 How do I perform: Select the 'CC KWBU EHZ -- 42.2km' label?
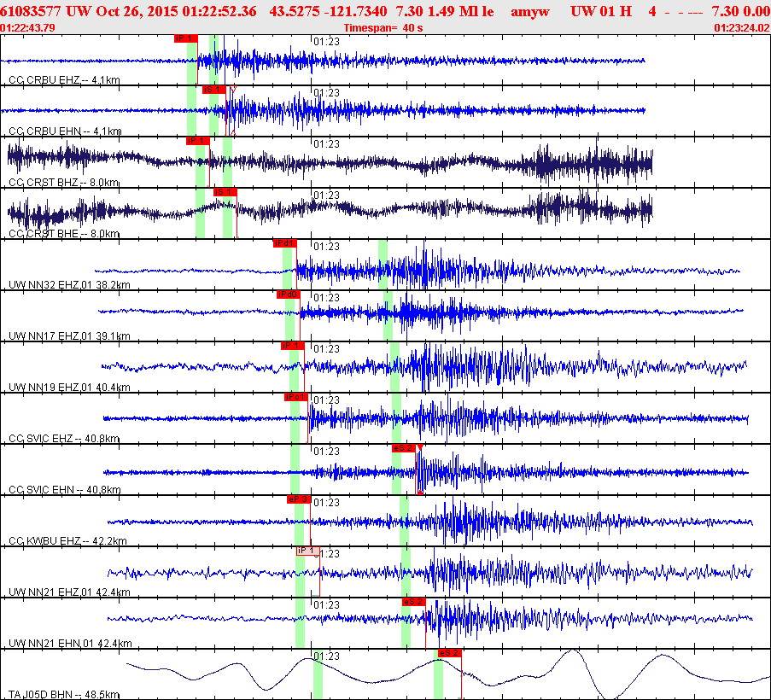pos(67,540)
